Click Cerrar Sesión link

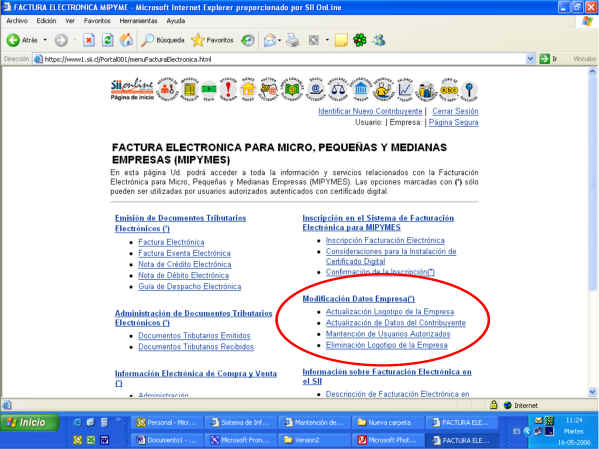[455, 111]
